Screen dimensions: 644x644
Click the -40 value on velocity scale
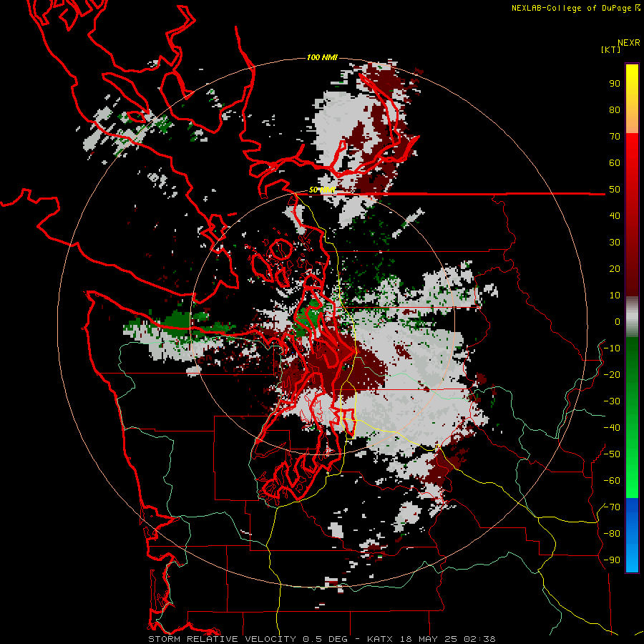pyautogui.click(x=612, y=428)
